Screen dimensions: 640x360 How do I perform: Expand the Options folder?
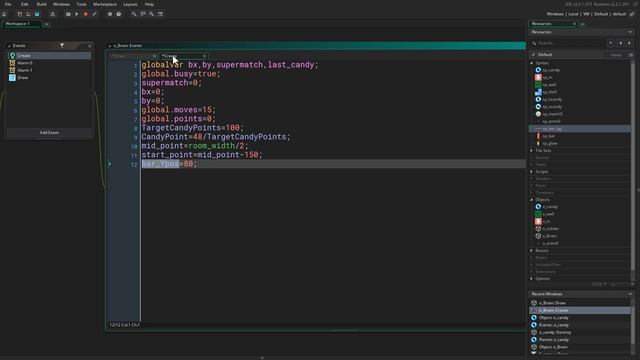pos(532,278)
